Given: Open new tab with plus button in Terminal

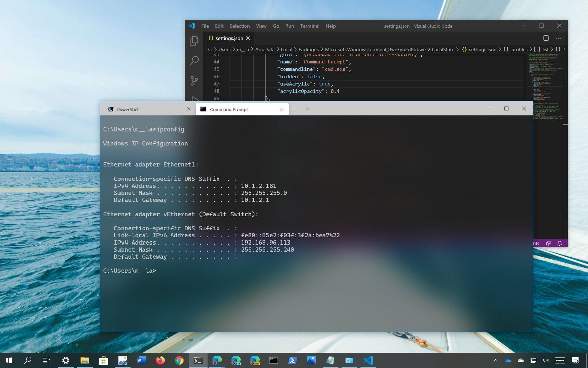Looking at the screenshot, I should [x=295, y=109].
